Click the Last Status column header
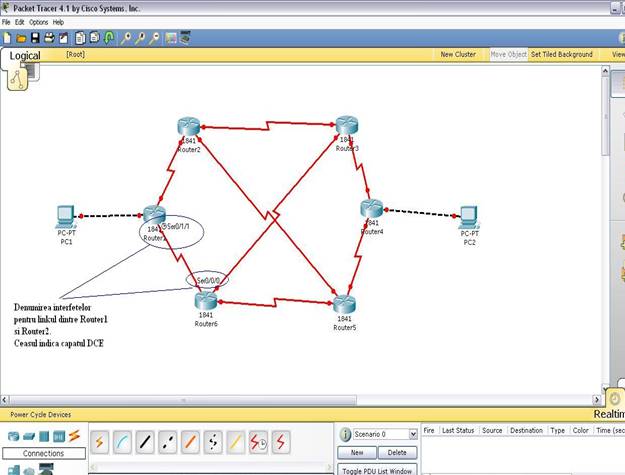Viewport: 625px width, 475px height. [x=458, y=430]
